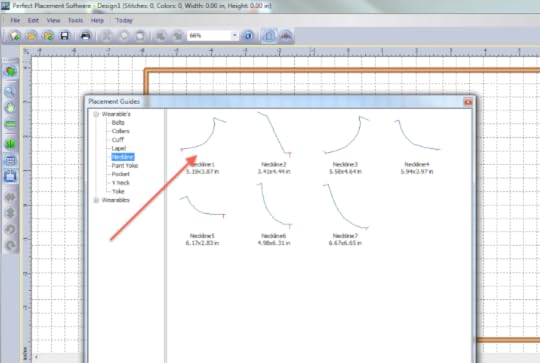Click the grayed rotate clockwise icon
This screenshot has height=363, width=540.
click(10, 245)
